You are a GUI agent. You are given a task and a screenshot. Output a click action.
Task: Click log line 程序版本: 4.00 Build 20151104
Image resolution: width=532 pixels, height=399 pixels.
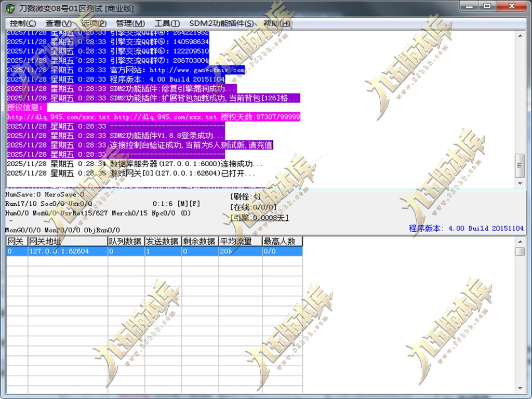pyautogui.click(x=116, y=79)
